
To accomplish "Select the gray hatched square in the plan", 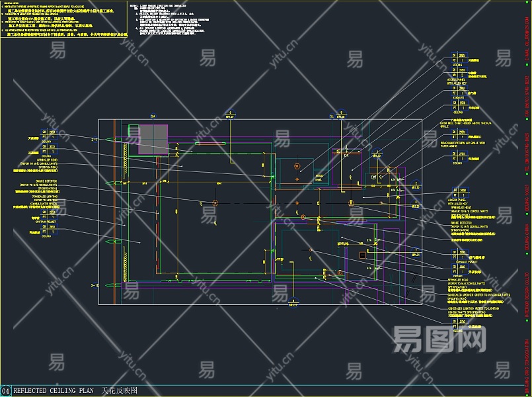I will click(x=153, y=140).
